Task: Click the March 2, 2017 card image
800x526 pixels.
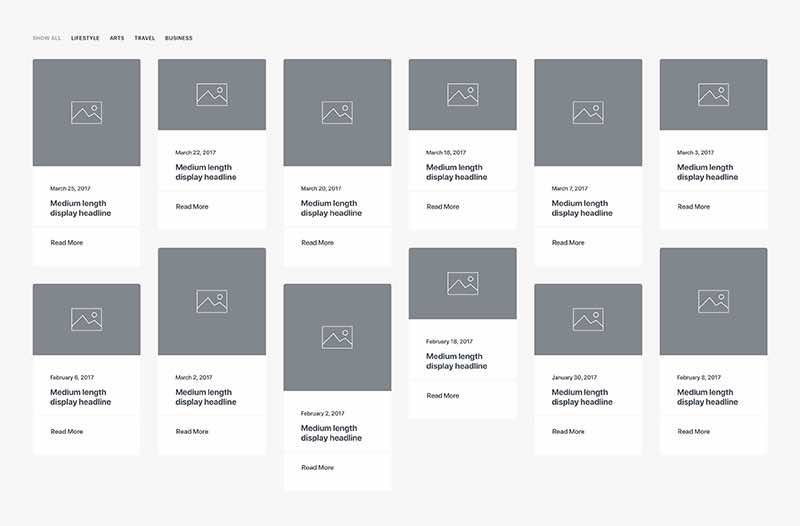Action: [211, 301]
